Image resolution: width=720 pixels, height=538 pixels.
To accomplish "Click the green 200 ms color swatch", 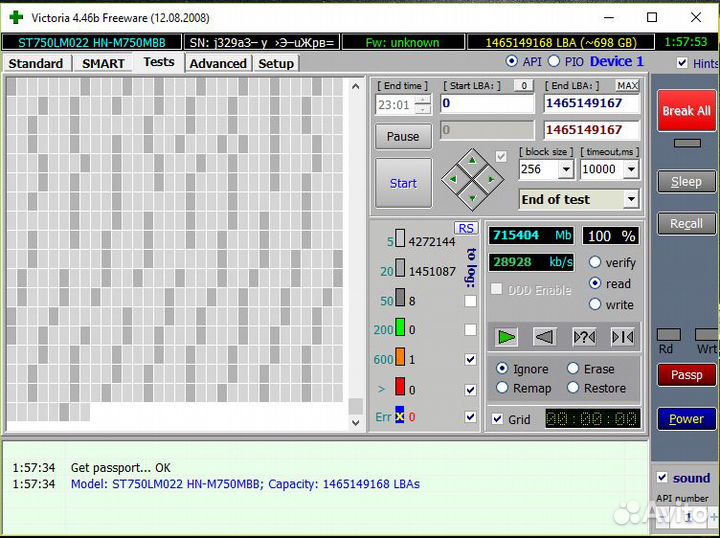I will coord(400,329).
